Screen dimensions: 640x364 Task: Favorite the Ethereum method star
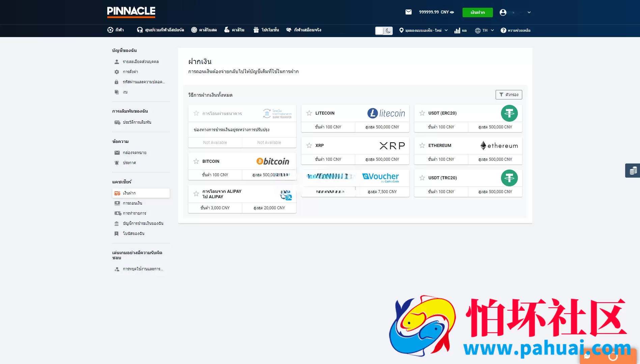422,146
